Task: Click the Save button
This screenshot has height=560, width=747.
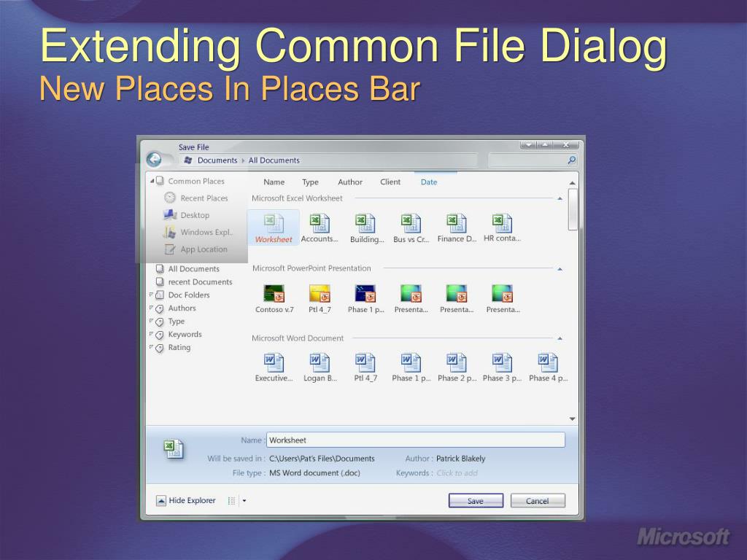Action: (x=476, y=500)
